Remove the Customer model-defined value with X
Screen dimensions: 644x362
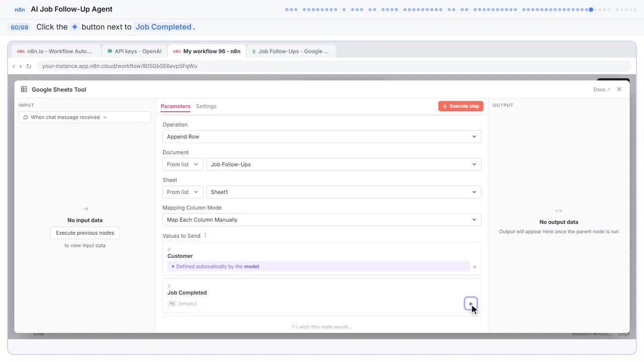tap(474, 267)
